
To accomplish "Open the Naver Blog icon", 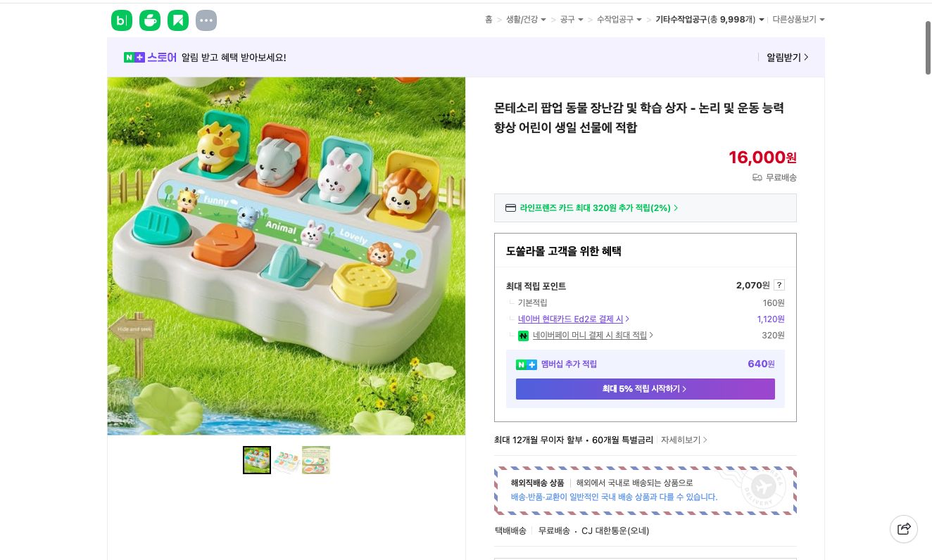I will [122, 20].
